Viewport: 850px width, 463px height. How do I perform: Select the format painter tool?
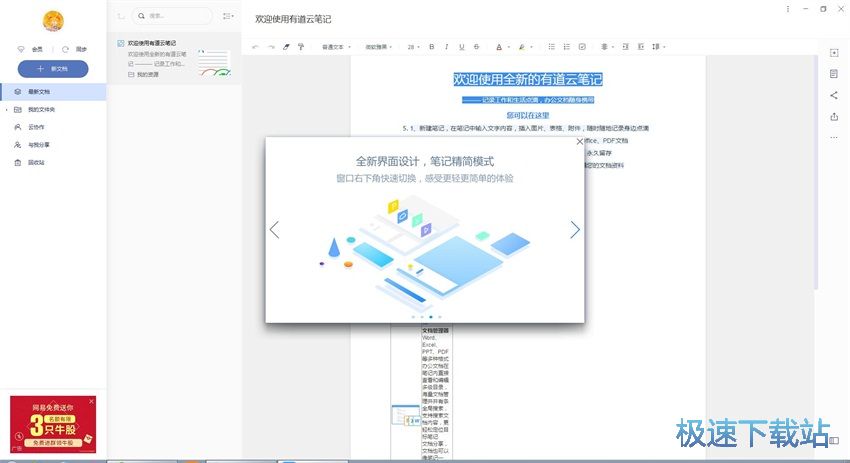301,47
